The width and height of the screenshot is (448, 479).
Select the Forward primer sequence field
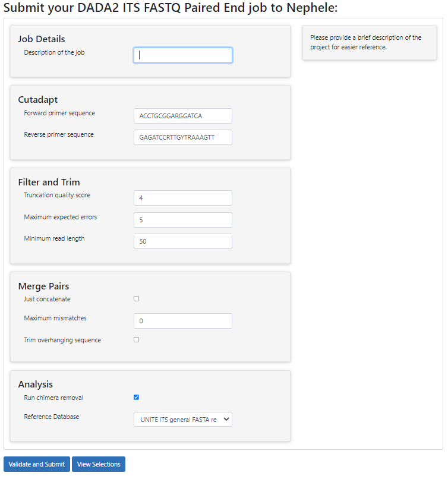coord(183,116)
